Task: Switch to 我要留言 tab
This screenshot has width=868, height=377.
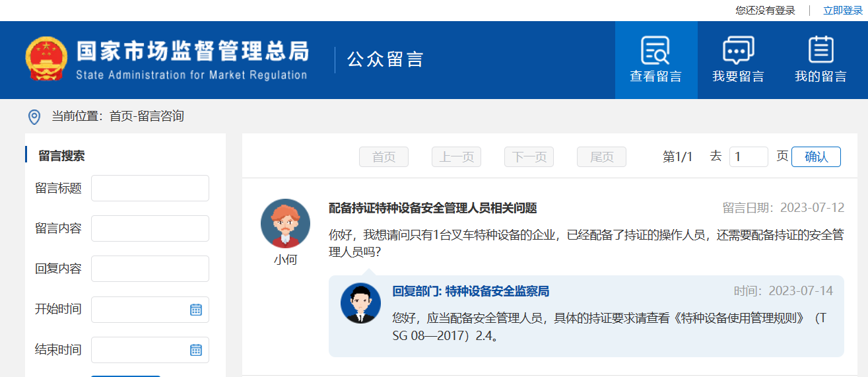Action: point(739,60)
